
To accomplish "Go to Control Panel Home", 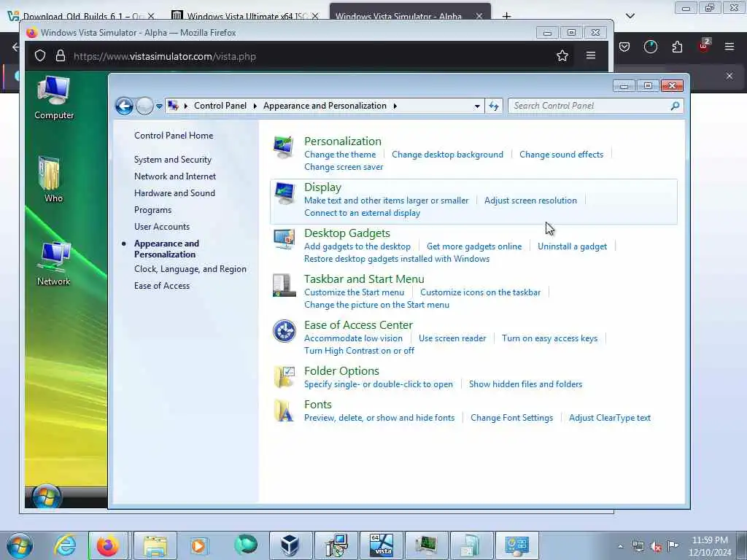I will pyautogui.click(x=174, y=135).
